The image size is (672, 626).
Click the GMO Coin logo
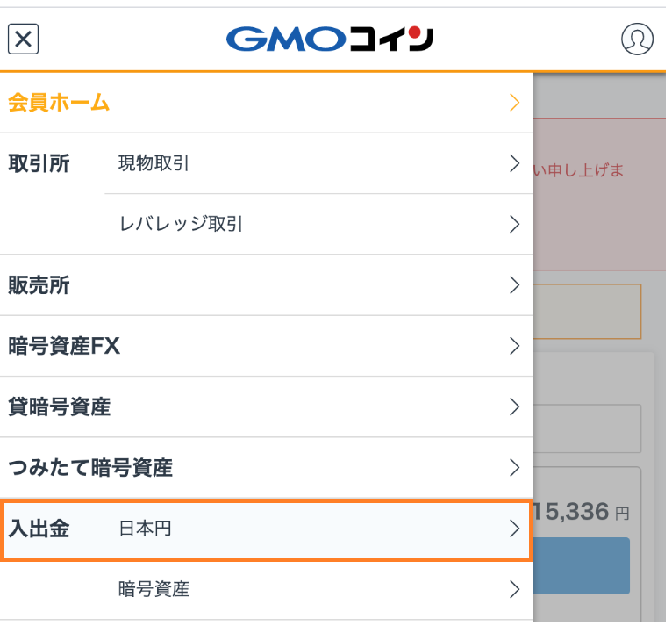point(330,39)
